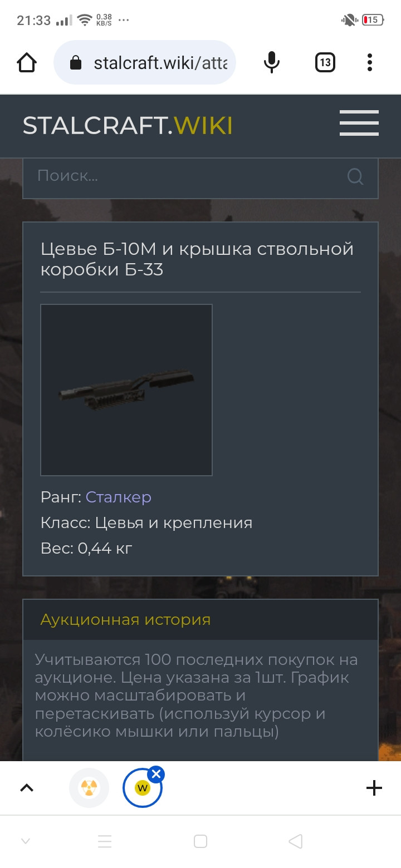Image resolution: width=401 pixels, height=868 pixels.
Task: Open the site hamburger navigation menu
Action: (359, 123)
